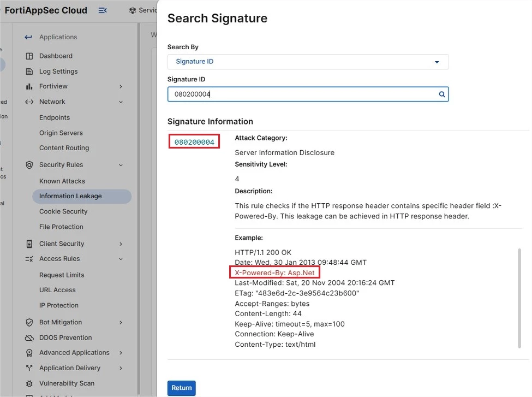Click the Security Rules shield icon
Screen dimensions: 532x397
(29, 165)
